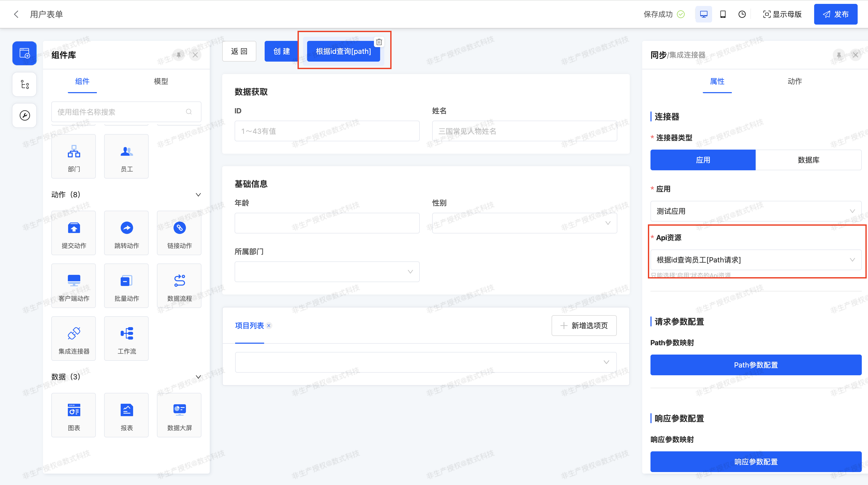This screenshot has width=868, height=485.
Task: Open the 应用 dropdown showing 测试应用
Action: 756,211
